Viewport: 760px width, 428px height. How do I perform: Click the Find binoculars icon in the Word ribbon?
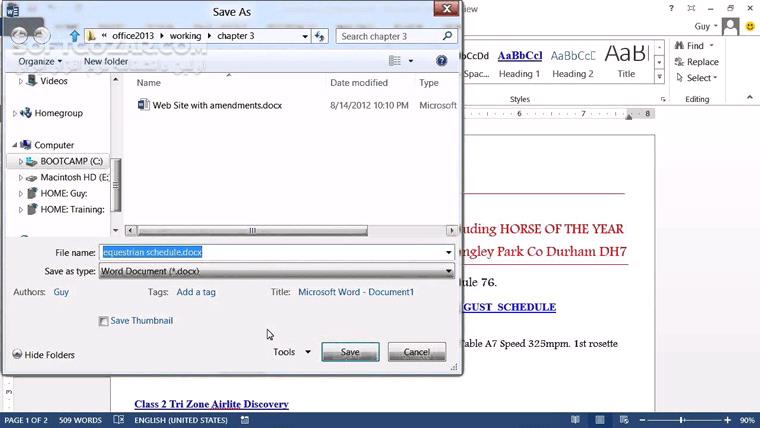pyautogui.click(x=679, y=46)
